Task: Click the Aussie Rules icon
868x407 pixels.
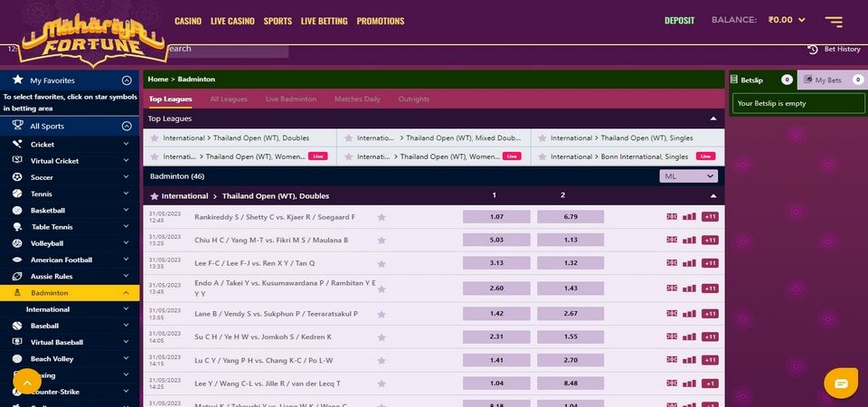Action: (x=18, y=276)
